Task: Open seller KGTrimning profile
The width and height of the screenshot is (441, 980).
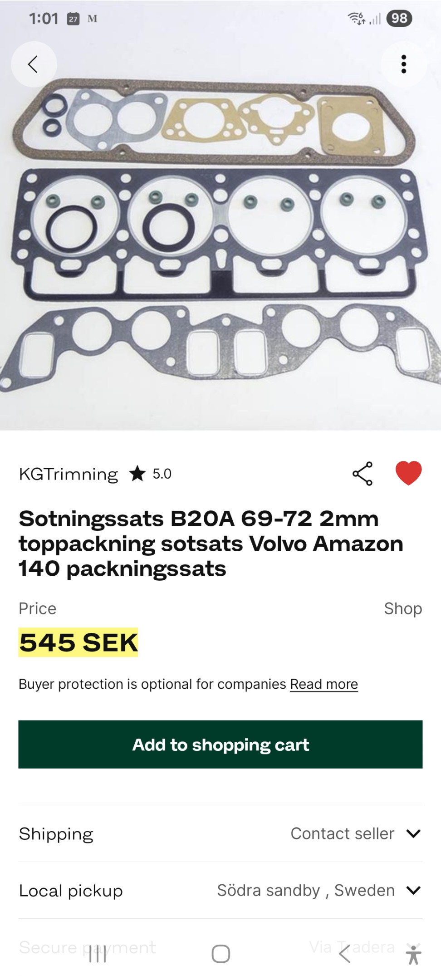Action: pyautogui.click(x=69, y=474)
